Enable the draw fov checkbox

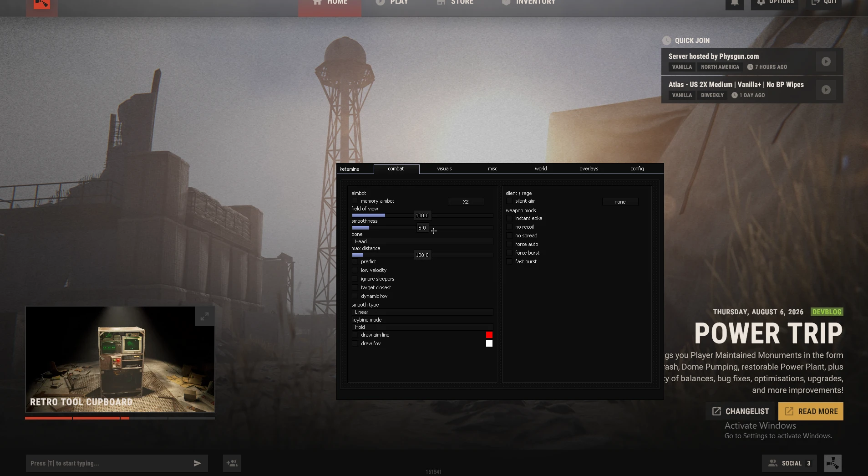(355, 343)
